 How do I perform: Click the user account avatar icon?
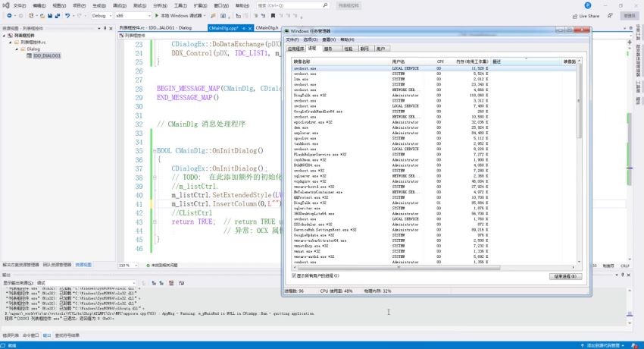coord(588,5)
